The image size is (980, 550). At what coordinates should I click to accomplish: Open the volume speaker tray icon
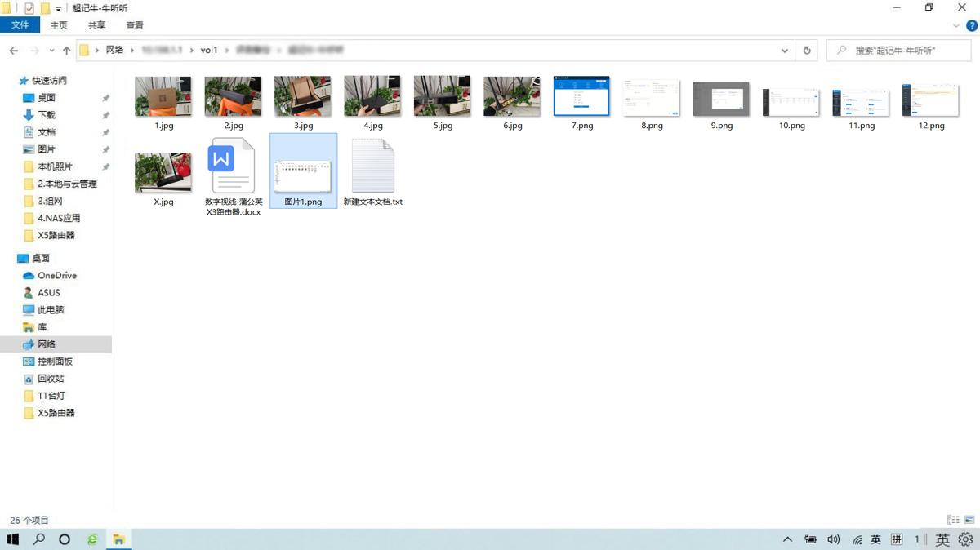pyautogui.click(x=833, y=539)
